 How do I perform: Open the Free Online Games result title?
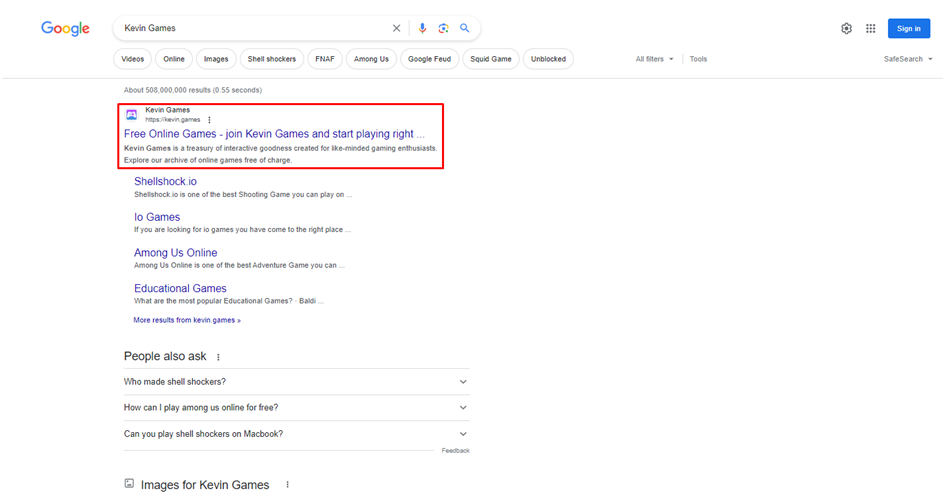click(274, 134)
